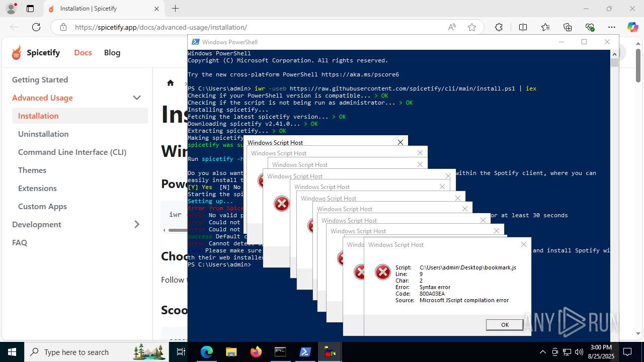The image size is (644, 362).
Task: Open the volume tray icon
Action: [x=579, y=352]
